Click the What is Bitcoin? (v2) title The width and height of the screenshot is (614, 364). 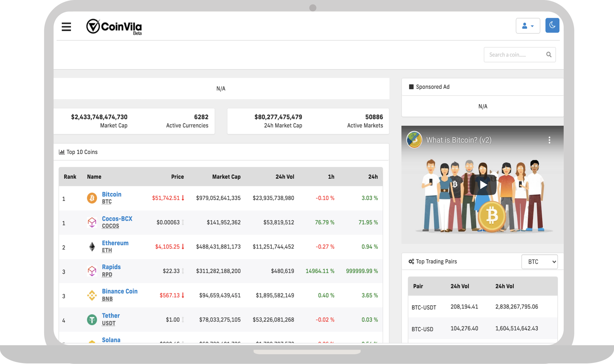(459, 140)
